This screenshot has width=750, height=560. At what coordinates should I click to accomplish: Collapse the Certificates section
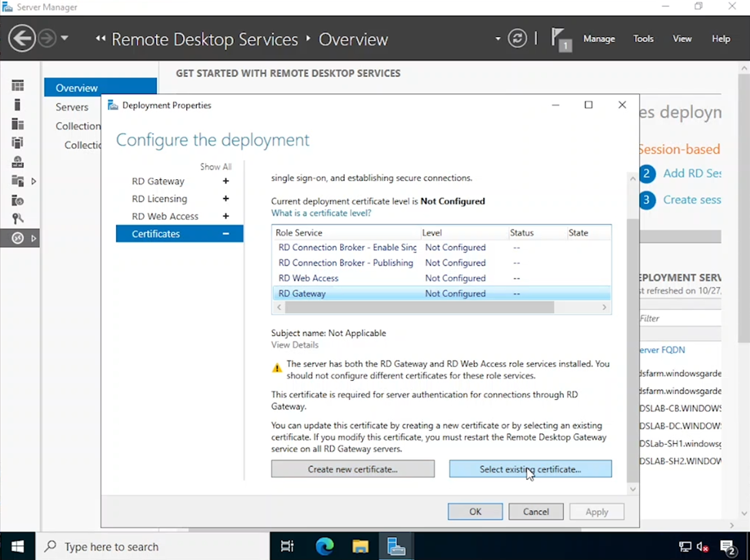click(x=225, y=234)
